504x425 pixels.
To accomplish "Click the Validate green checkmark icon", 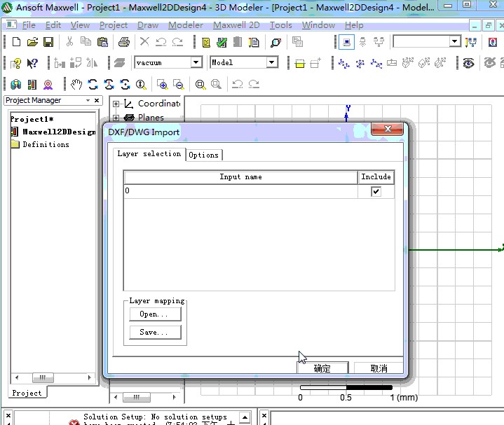I will coord(222,42).
